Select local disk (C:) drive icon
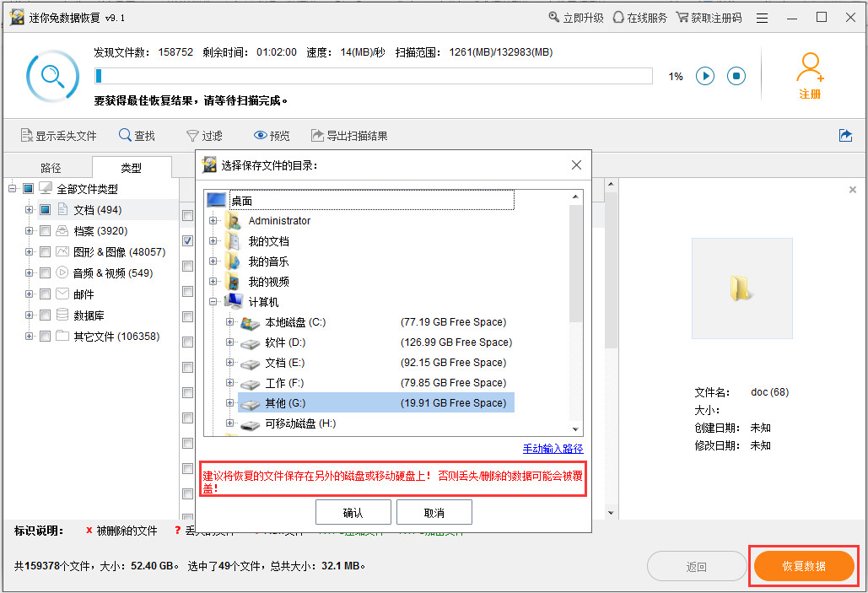Image resolution: width=868 pixels, height=593 pixels. coord(251,323)
